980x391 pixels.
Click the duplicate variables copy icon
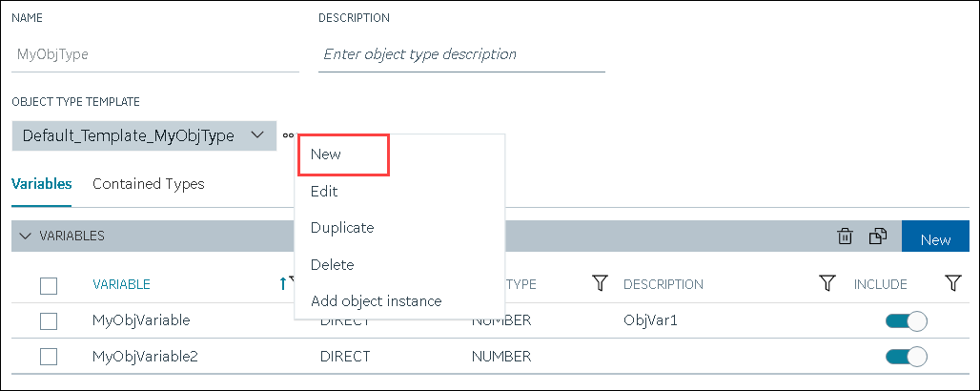[878, 237]
